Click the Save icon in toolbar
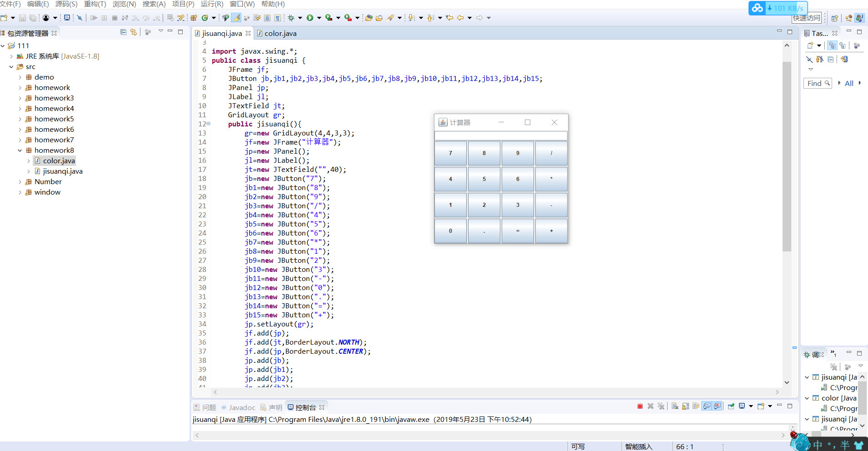868x451 pixels. [22, 18]
